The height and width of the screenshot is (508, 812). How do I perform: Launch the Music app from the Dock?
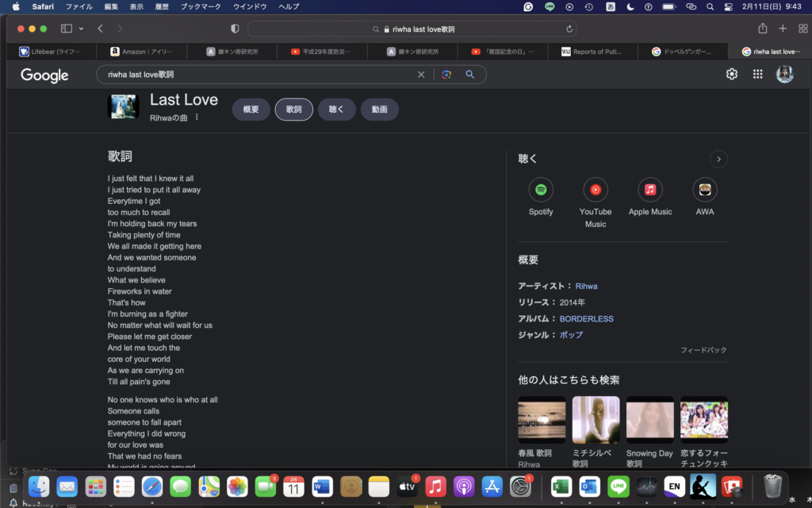pyautogui.click(x=435, y=487)
